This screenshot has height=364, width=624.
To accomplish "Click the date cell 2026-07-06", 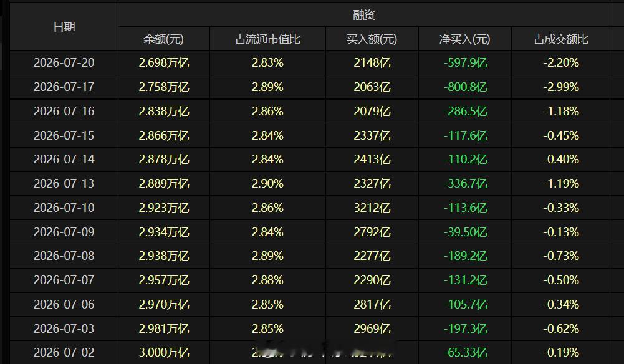I will tap(64, 304).
